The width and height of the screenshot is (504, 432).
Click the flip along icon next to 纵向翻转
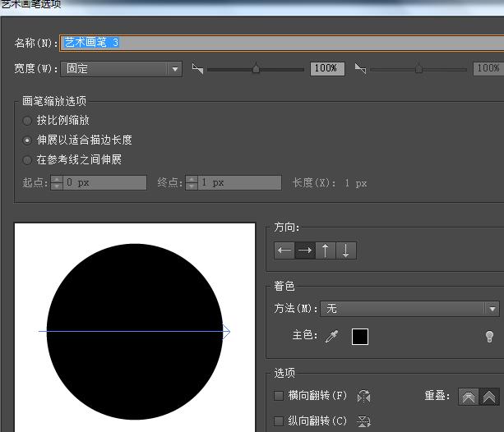click(364, 421)
